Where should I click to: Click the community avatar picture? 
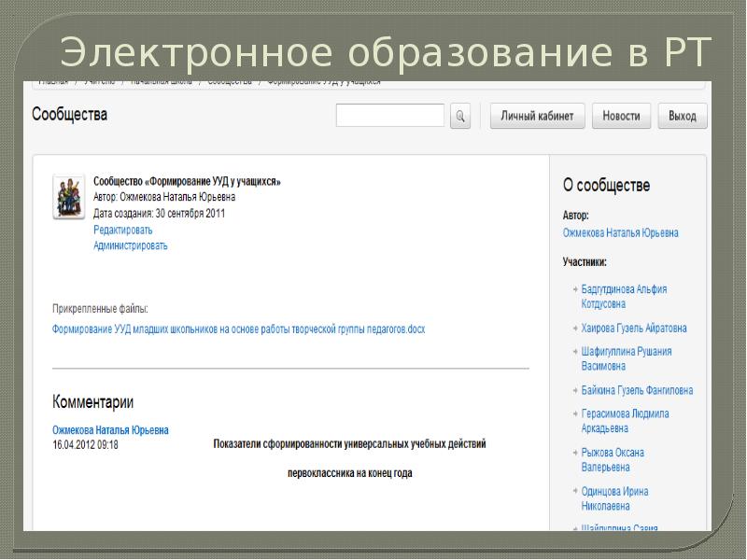(67, 196)
